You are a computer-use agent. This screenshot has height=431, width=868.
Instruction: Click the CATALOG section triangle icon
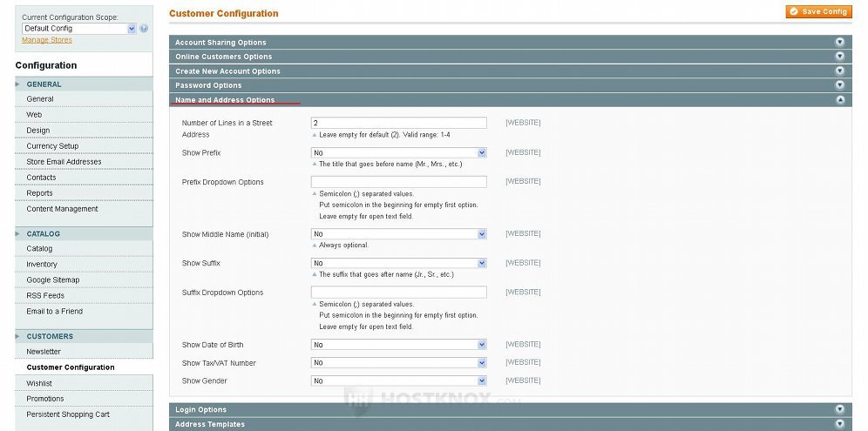(17, 233)
